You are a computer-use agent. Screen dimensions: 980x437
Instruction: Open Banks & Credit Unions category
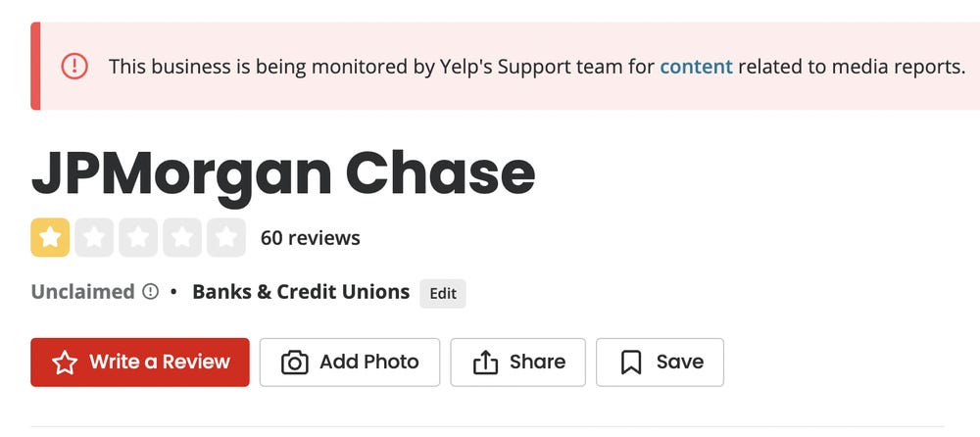(301, 292)
